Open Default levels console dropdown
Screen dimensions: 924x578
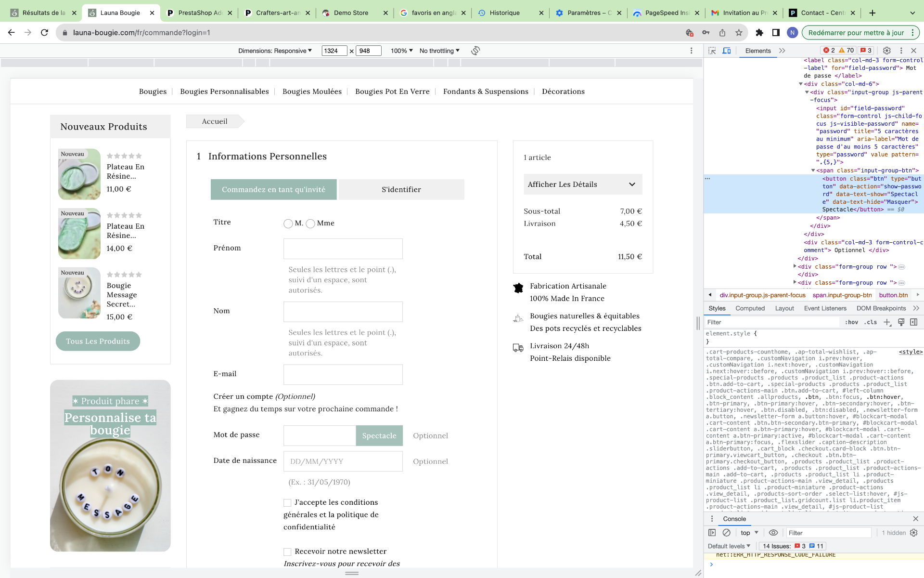(729, 546)
